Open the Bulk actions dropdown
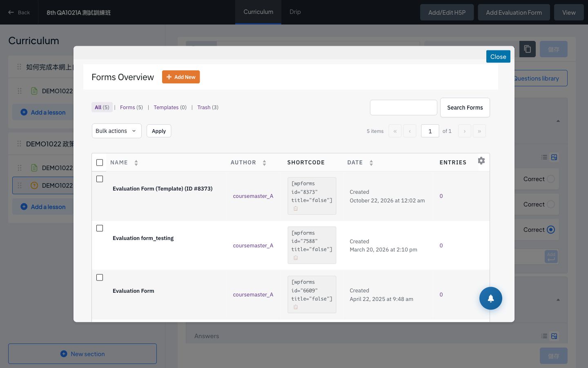This screenshot has height=368, width=588. (116, 131)
